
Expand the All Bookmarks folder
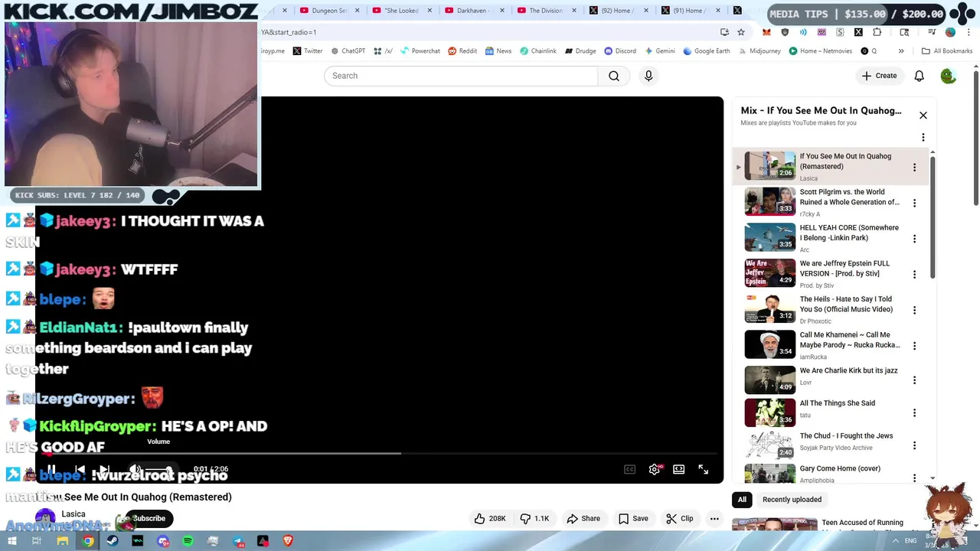pyautogui.click(x=947, y=51)
